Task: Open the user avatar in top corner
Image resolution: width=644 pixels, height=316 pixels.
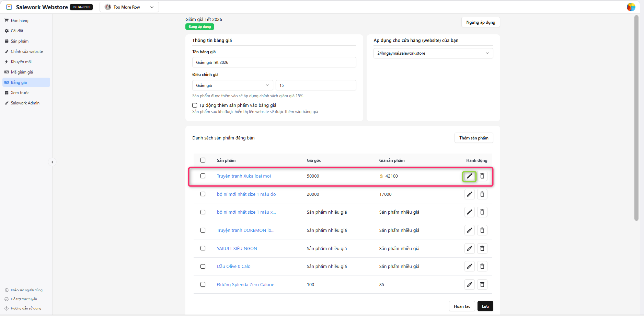Action: [x=631, y=7]
